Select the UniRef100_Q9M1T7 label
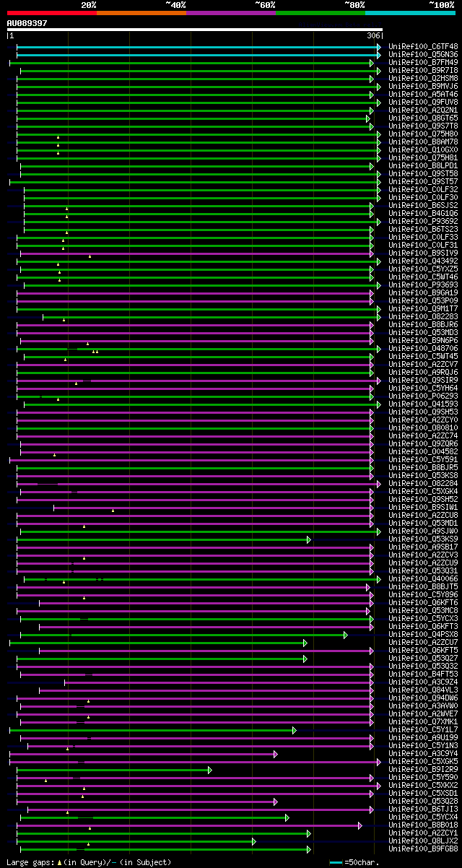This screenshot has height=868, width=462. click(423, 308)
